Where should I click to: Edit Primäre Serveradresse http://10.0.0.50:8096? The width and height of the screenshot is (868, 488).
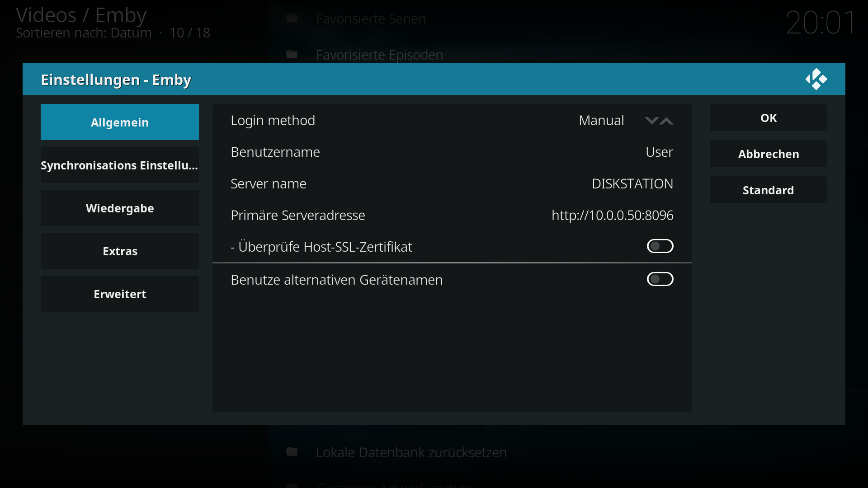point(452,215)
